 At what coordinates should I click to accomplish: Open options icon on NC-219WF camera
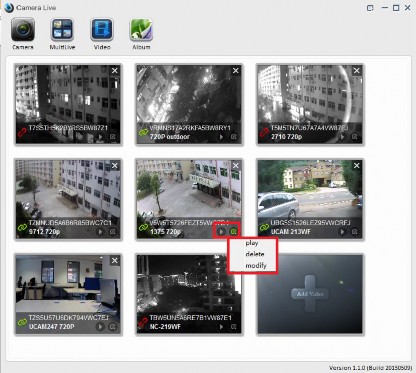coord(234,327)
